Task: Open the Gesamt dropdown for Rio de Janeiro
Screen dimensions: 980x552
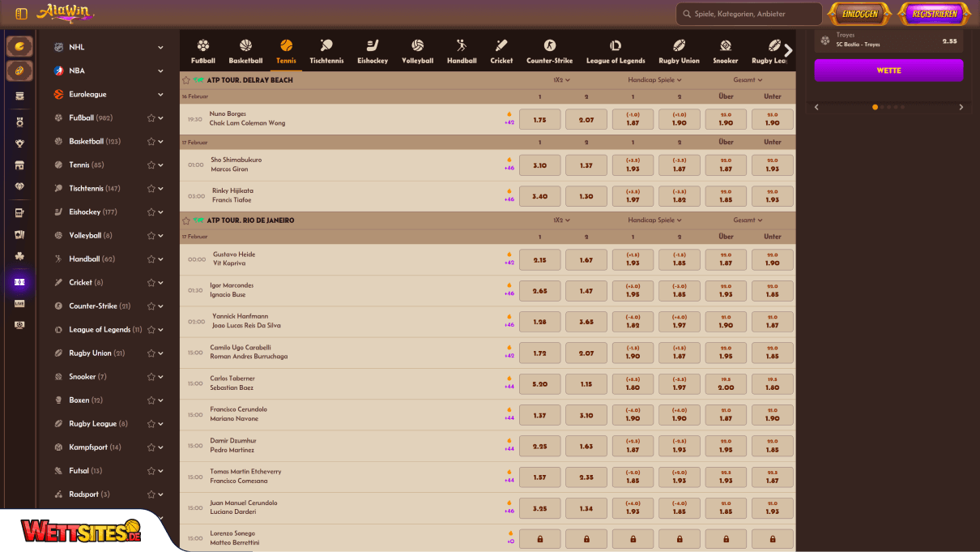Action: 748,220
